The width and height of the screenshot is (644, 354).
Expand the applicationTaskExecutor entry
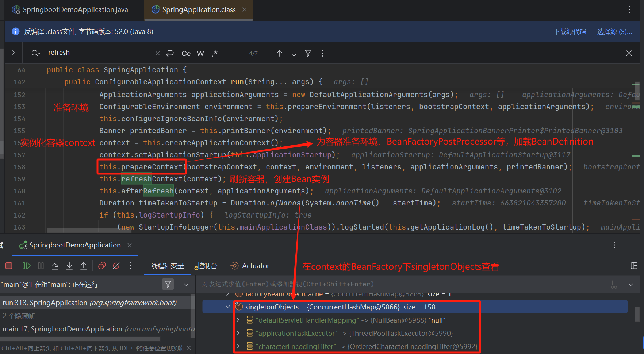click(238, 333)
